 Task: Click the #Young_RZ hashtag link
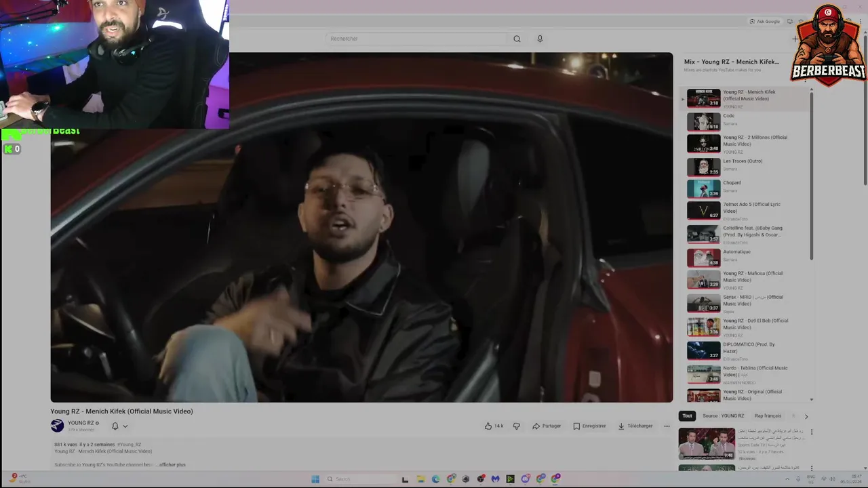129,445
